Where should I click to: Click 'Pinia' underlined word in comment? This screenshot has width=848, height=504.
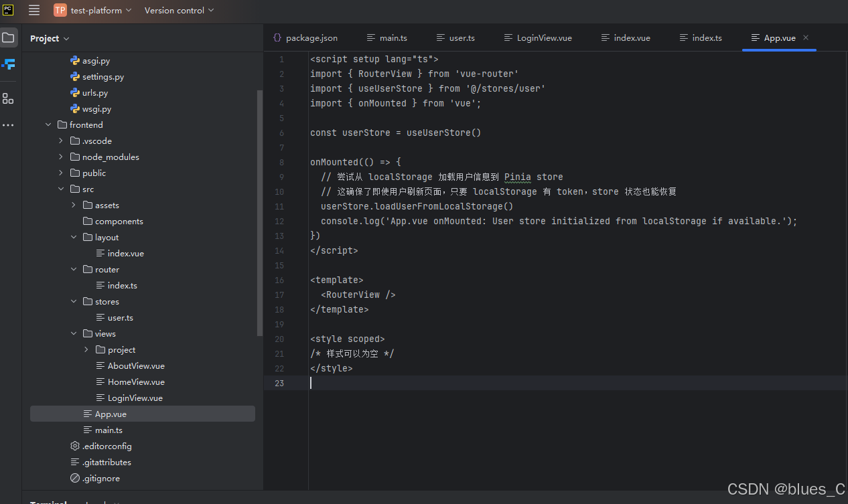click(518, 177)
